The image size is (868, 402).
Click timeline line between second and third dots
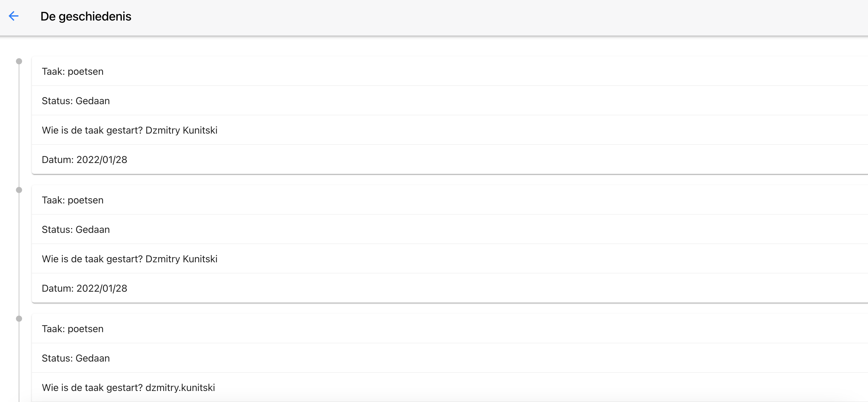pos(19,254)
